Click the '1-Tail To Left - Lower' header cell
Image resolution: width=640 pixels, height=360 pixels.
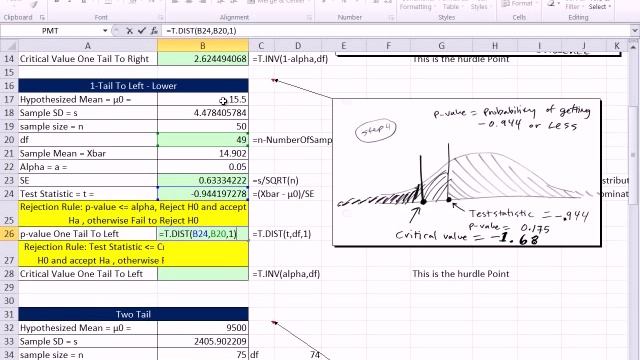point(133,86)
